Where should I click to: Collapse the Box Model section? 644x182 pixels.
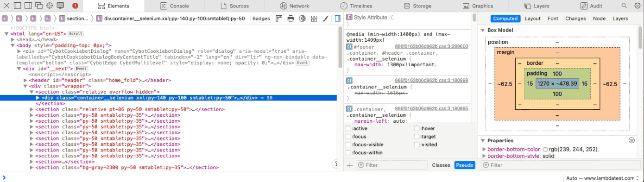483,30
